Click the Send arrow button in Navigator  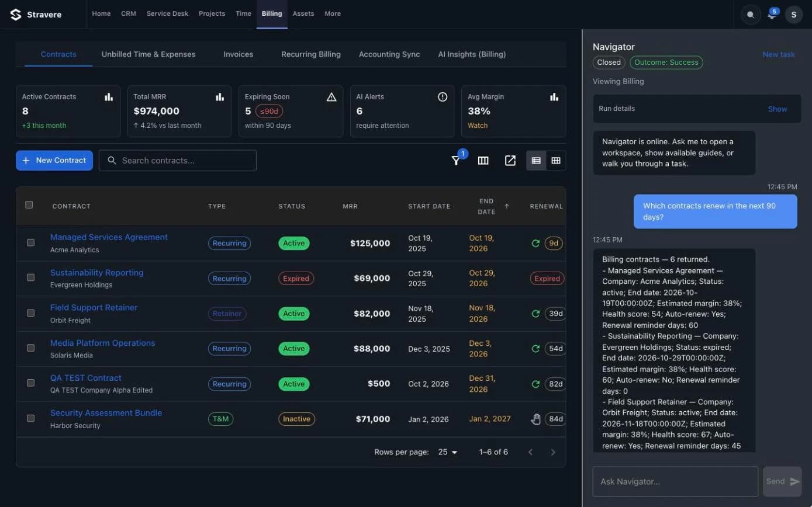(783, 481)
